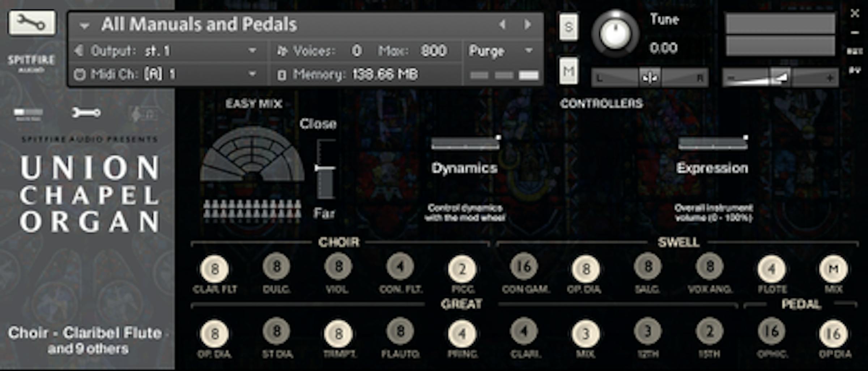Mute the instrument with M button
The height and width of the screenshot is (371, 868).
(x=569, y=71)
